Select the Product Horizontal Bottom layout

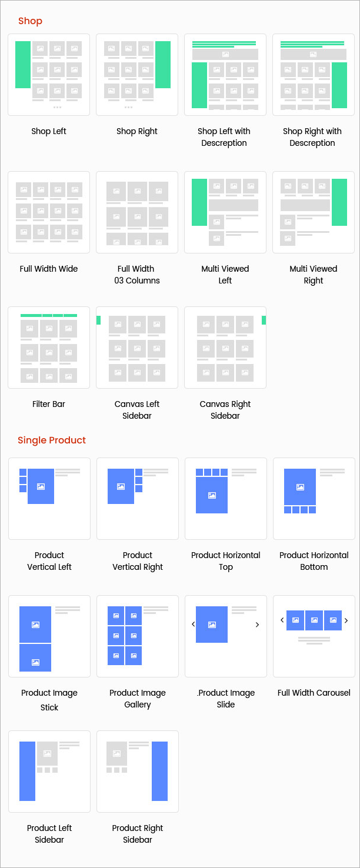pos(314,499)
